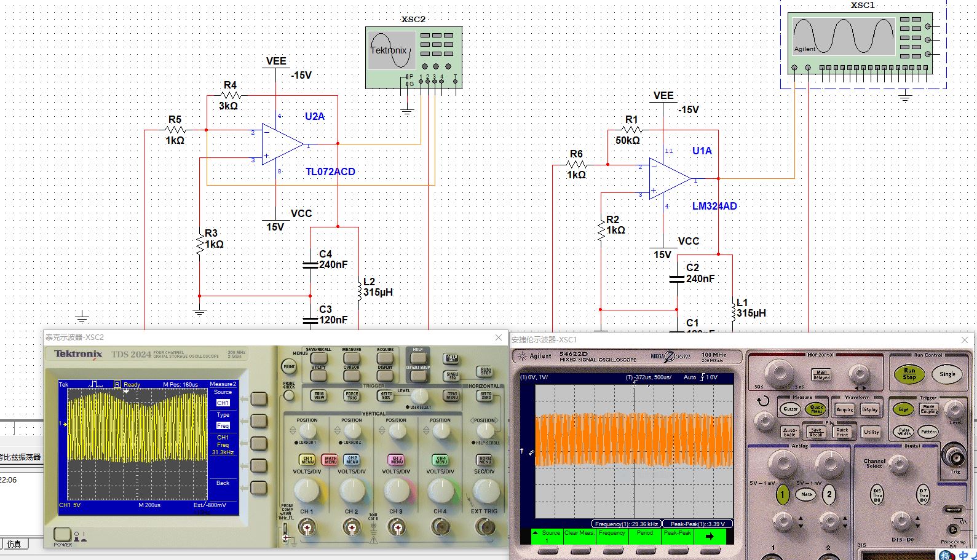Viewport: 977px width, 560px height.
Task: Click the Agilent Display button
Action: click(x=869, y=409)
